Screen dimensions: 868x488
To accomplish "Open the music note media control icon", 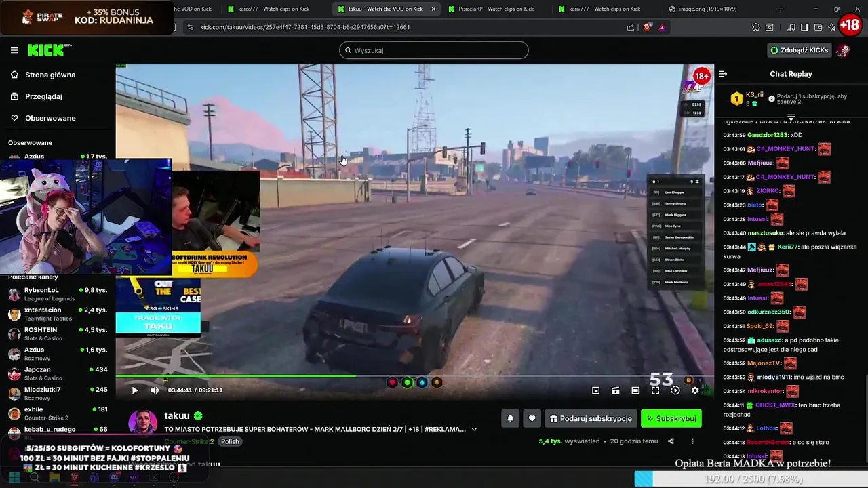I will click(791, 27).
